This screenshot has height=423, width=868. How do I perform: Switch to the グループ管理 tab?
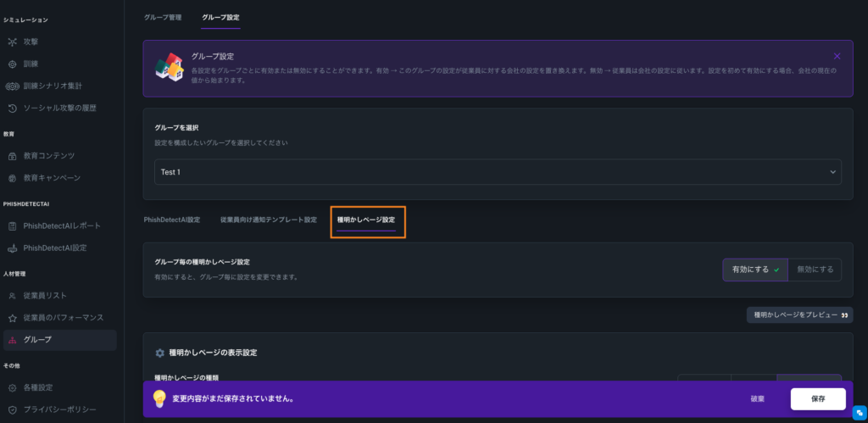[x=163, y=17]
